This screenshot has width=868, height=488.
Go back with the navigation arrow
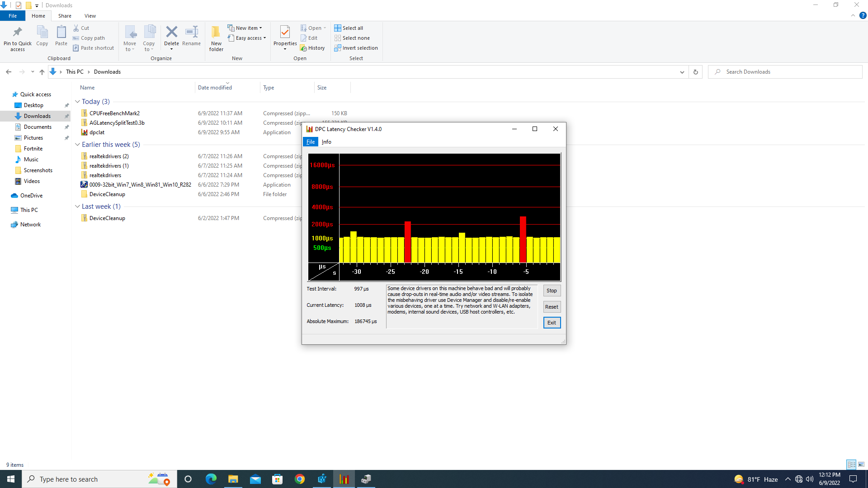pos(9,72)
